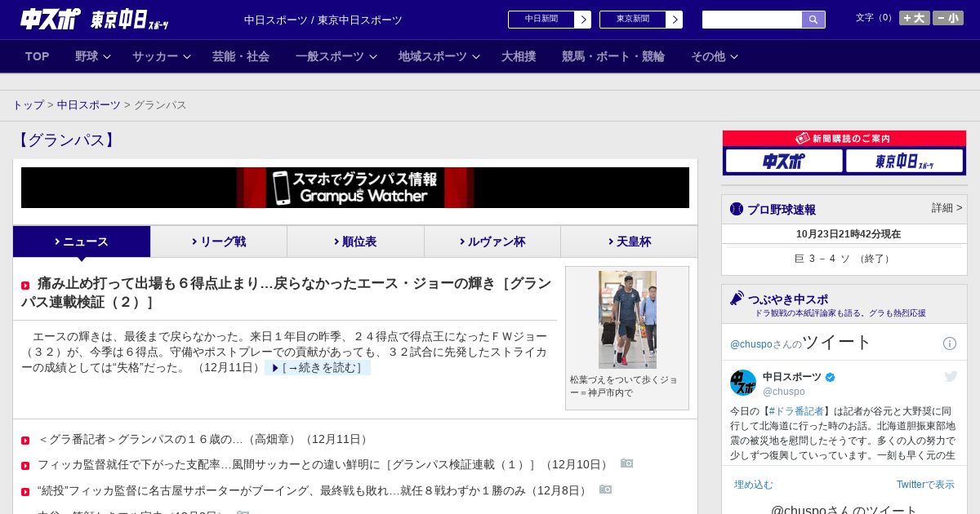The image size is (980, 514).
Task: Switch to ルヴァン杯 tab
Action: tap(492, 241)
